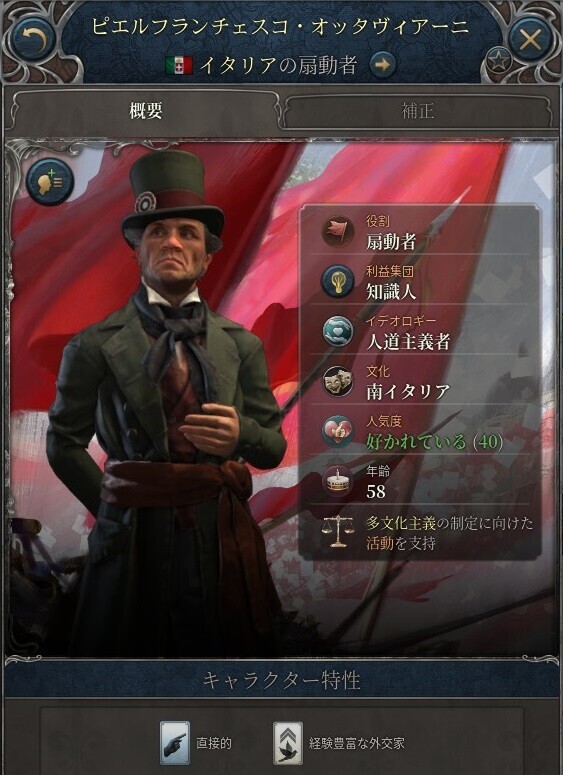Image resolution: width=563 pixels, height=775 pixels.
Task: Select the 知識人 interest group lightbulb icon
Action: click(338, 281)
